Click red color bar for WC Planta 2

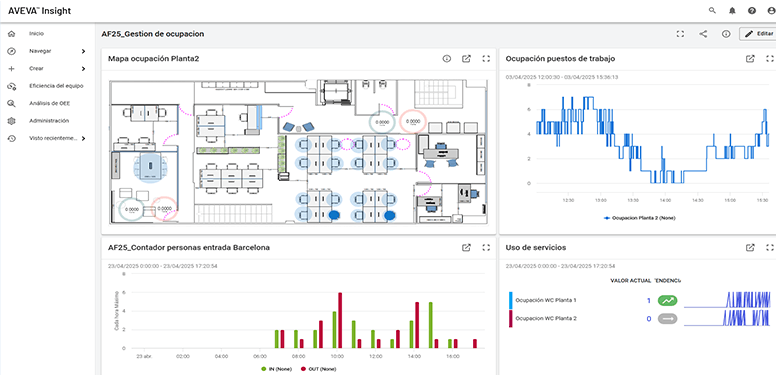tap(510, 319)
